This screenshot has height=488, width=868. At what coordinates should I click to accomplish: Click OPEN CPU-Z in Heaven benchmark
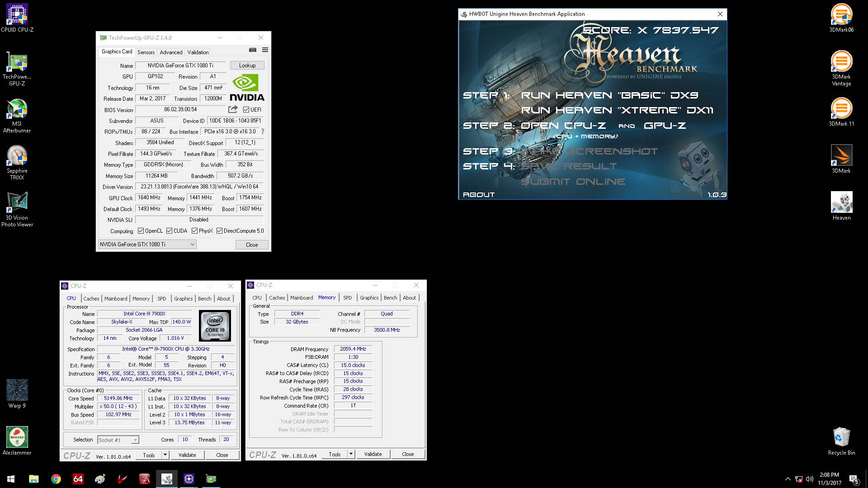click(563, 126)
